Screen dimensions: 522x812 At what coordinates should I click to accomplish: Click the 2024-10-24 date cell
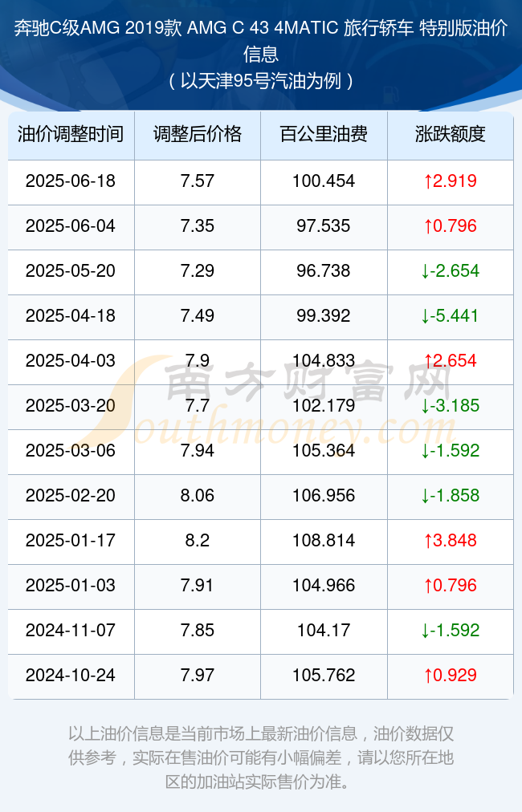[71, 676]
